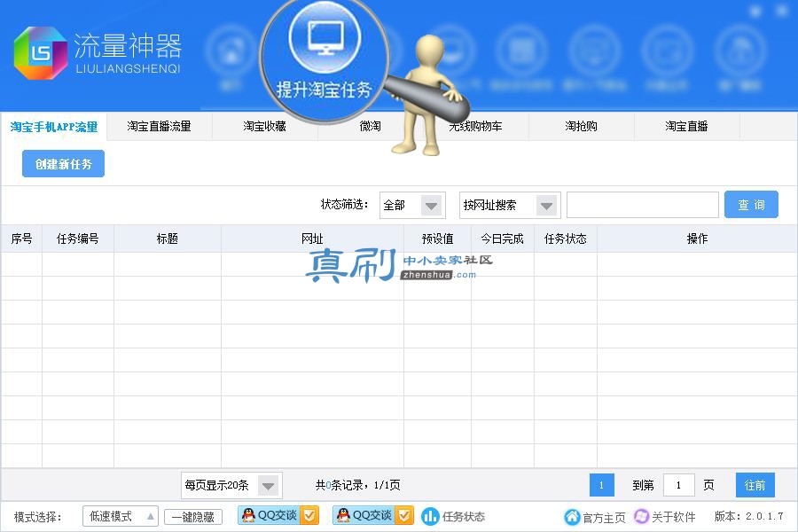Expand the 状态筛选 全部 dropdown
The height and width of the screenshot is (532, 798).
[412, 205]
